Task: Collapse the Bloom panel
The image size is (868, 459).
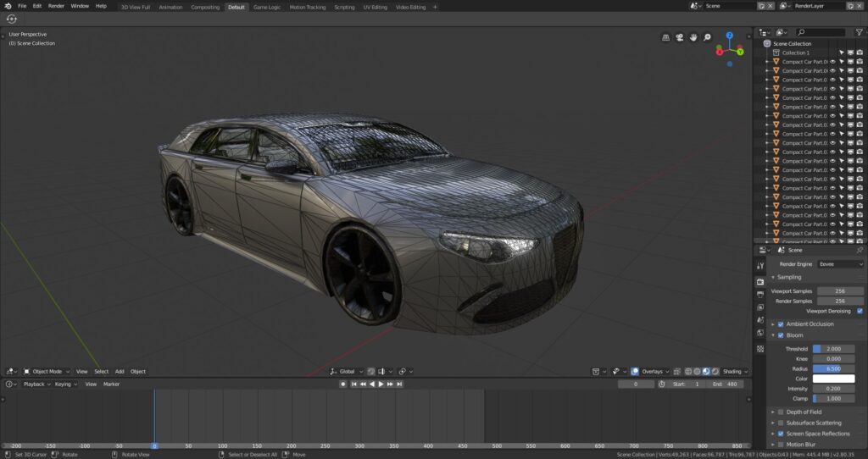Action: coord(773,335)
